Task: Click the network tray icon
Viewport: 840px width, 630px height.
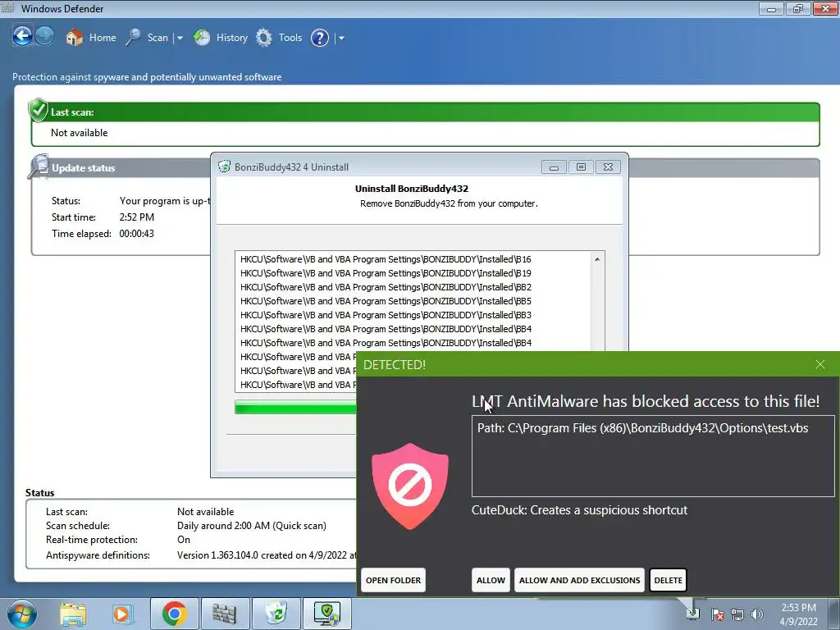Action: tap(737, 614)
